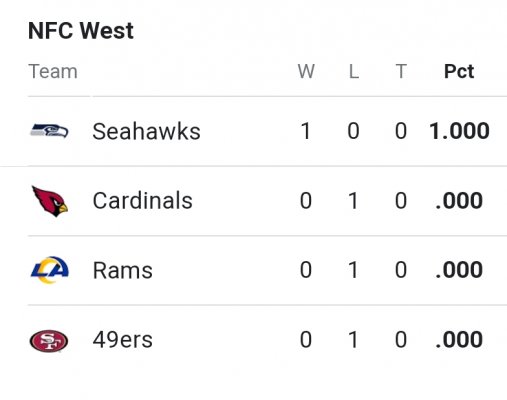Click the T column header

(x=401, y=71)
